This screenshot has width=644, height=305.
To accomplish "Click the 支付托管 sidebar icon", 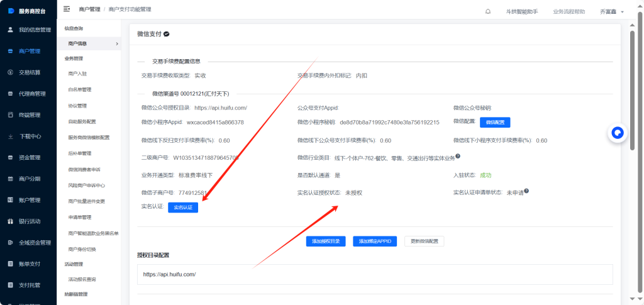I will coord(11,285).
